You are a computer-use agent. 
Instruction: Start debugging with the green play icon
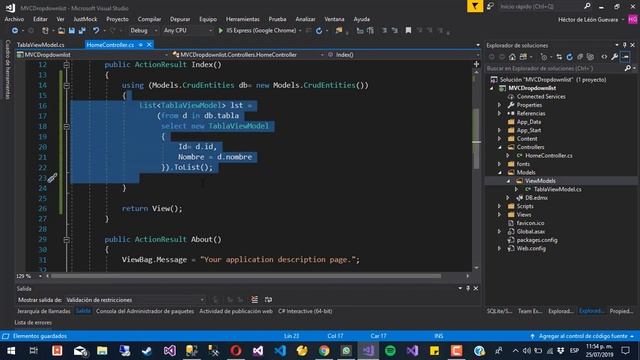220,31
